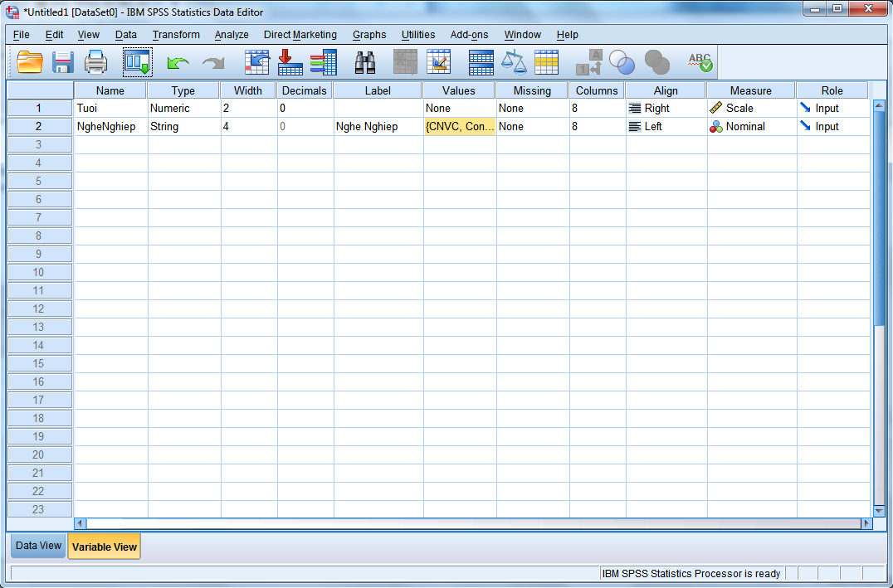Image resolution: width=893 pixels, height=588 pixels.
Task: Click the Spell check ABC icon
Action: click(x=700, y=62)
